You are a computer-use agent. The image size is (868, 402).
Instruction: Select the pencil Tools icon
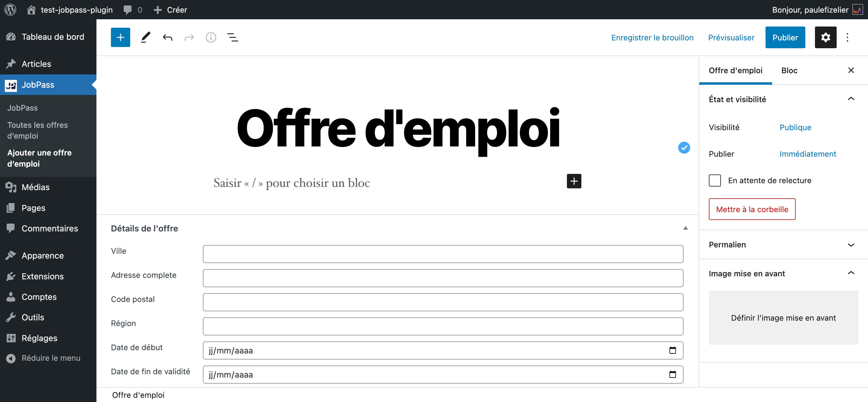[x=146, y=37]
